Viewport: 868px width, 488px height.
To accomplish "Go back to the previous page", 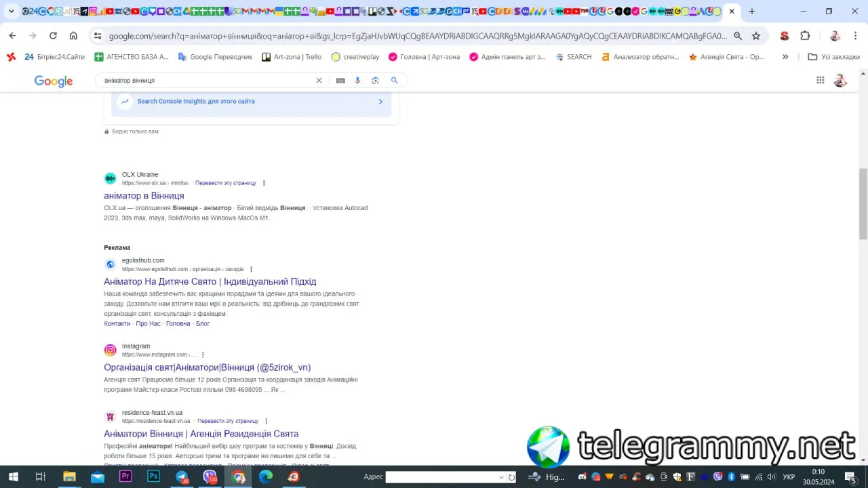I will tap(12, 36).
